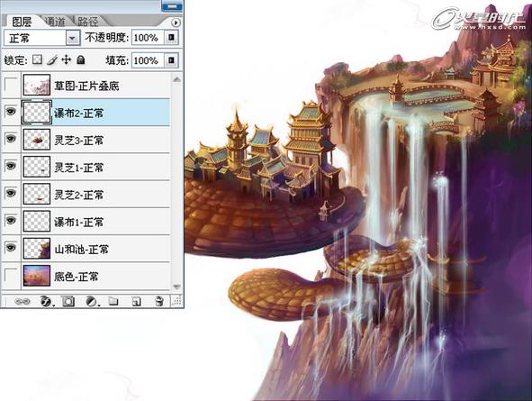Viewport: 532px width, 401px height.
Task: Hide the 瀑布1-正常 layer
Action: pos(11,221)
